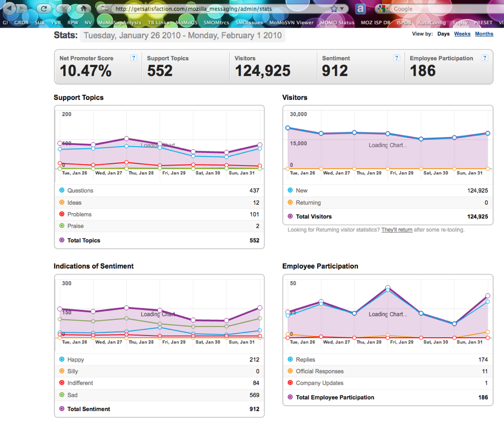Open the Google search engine dropdown
Viewport: 504px width, 421px height.
pos(383,9)
